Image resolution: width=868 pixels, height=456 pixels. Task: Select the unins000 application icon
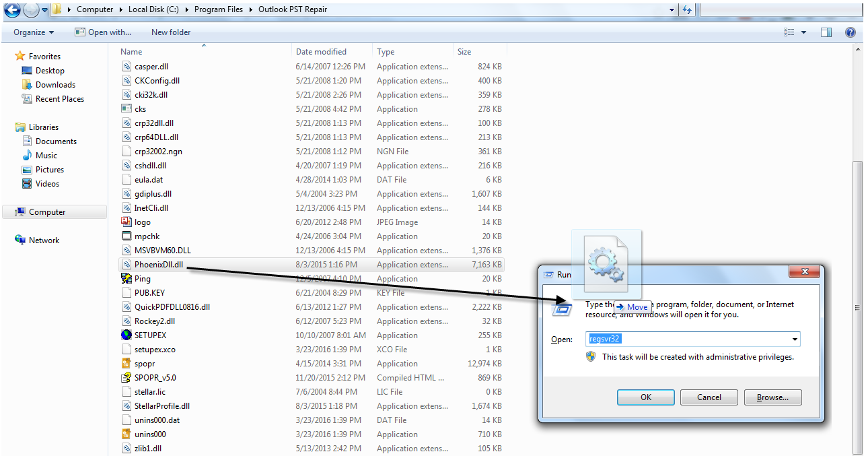[x=126, y=434]
